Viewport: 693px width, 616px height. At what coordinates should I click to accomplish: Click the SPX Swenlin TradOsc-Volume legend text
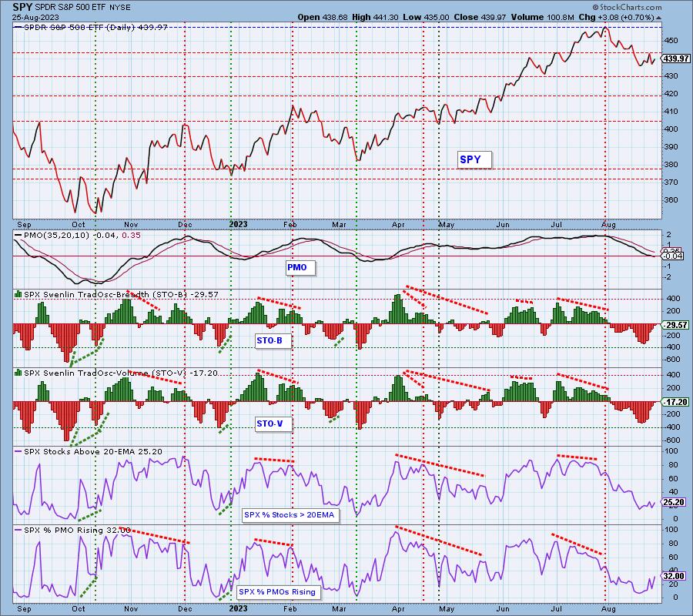pos(121,373)
